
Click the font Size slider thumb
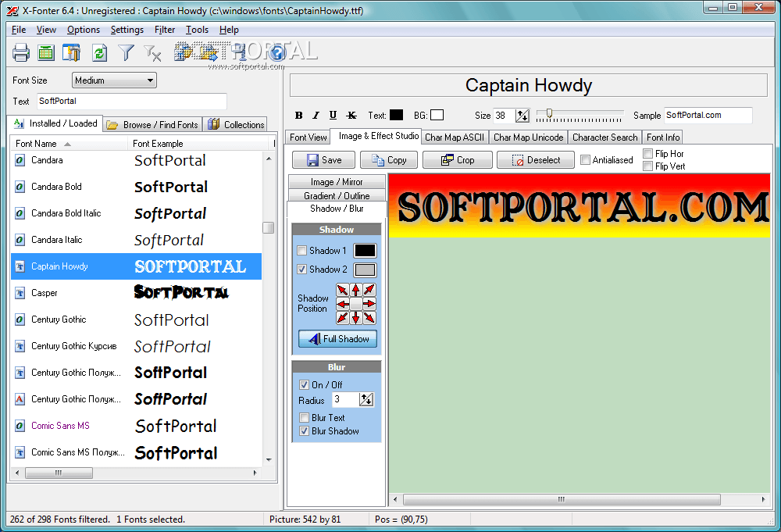(x=549, y=113)
